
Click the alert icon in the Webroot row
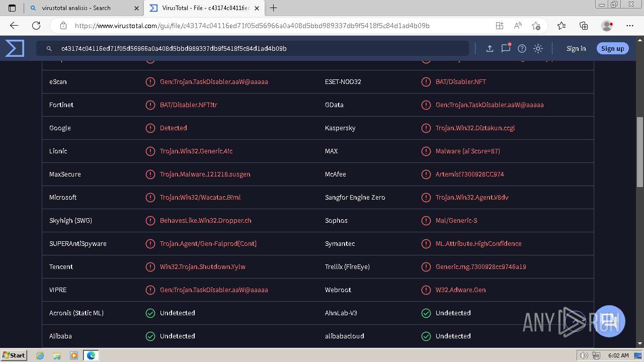pos(426,290)
